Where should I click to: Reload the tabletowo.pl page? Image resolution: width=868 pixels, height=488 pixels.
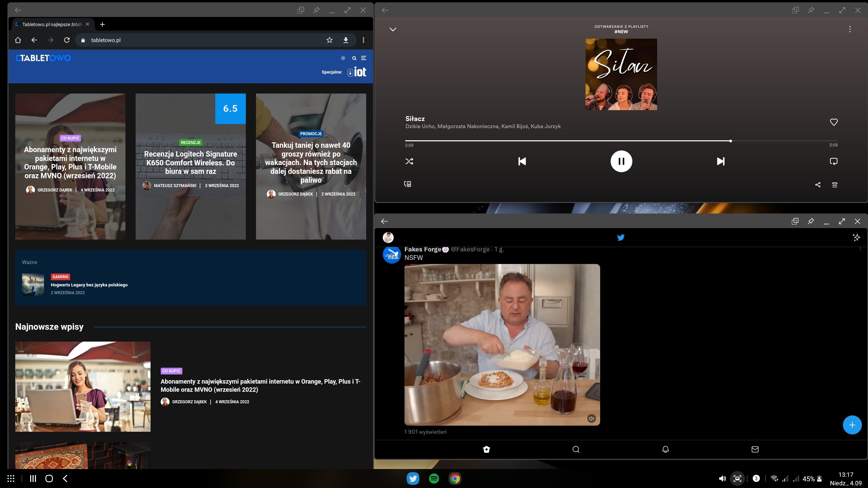[x=67, y=40]
